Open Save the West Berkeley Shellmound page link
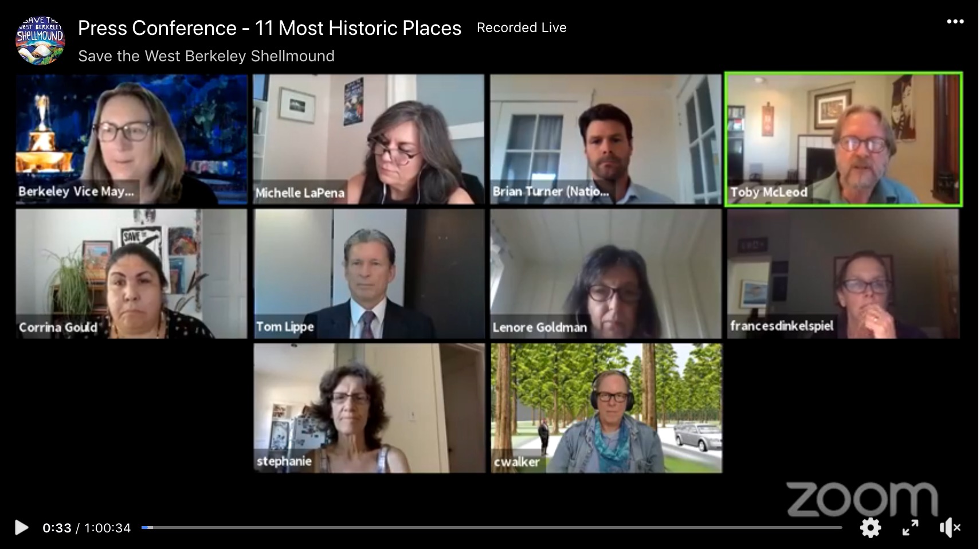The image size is (980, 549). (x=206, y=56)
